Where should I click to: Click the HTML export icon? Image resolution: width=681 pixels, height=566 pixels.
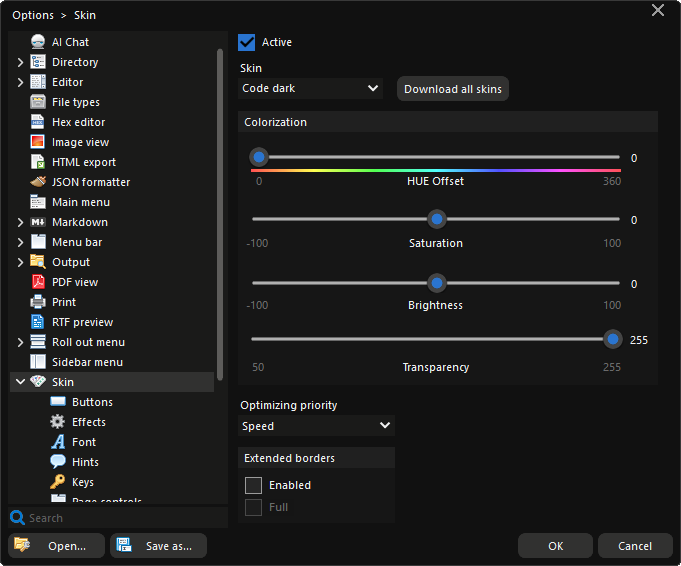(38, 162)
